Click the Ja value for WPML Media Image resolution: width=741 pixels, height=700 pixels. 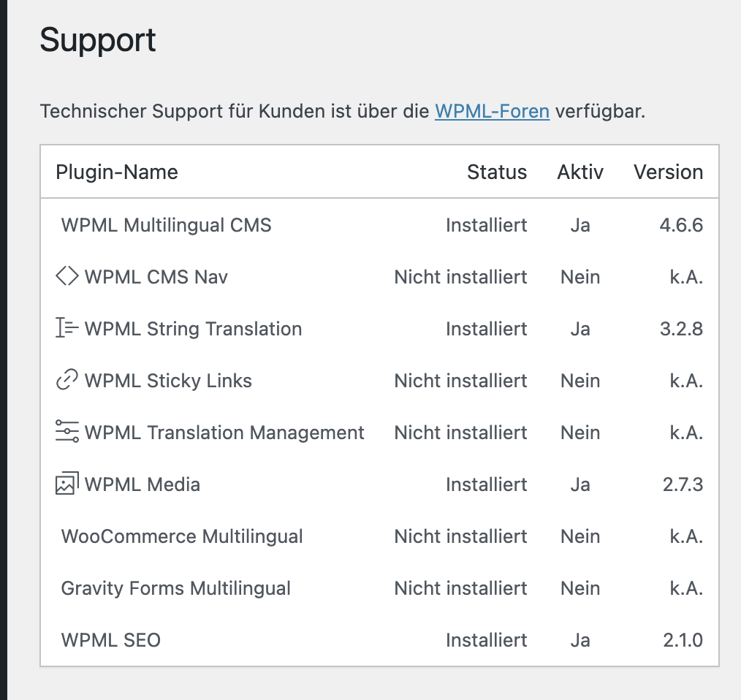(x=580, y=485)
